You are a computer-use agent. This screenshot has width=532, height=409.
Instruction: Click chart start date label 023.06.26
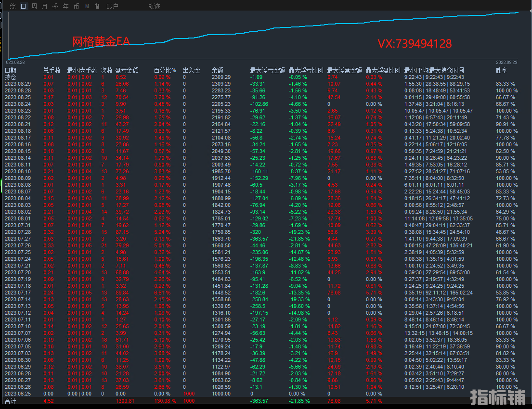[15, 63]
